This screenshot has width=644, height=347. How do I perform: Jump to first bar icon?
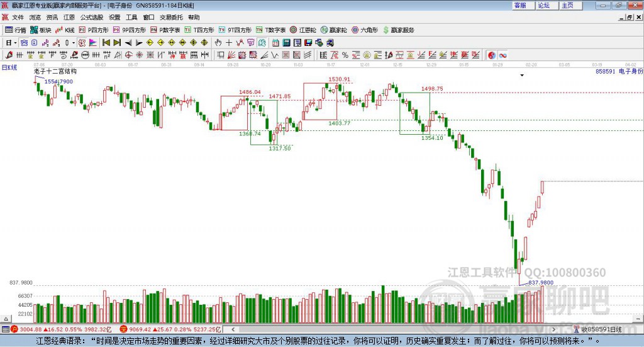point(106,43)
